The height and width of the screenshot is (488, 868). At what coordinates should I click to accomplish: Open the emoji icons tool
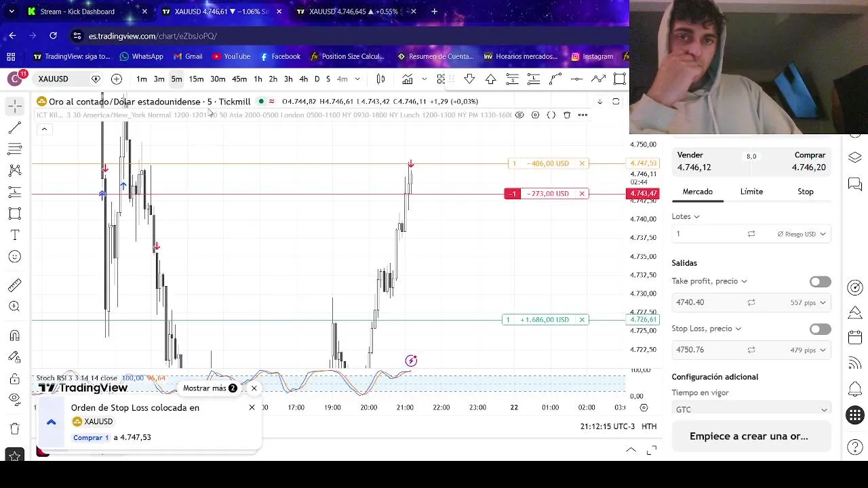click(15, 257)
